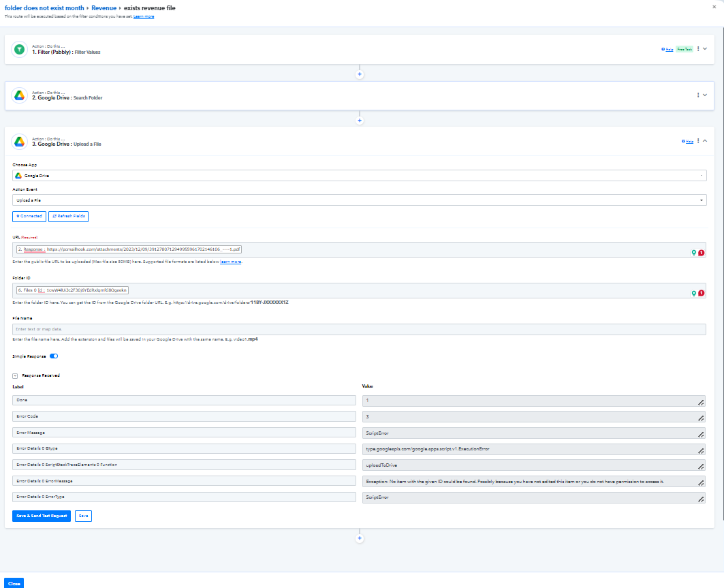This screenshot has height=588, width=724.
Task: Open the Choose App dropdown
Action: [x=359, y=175]
